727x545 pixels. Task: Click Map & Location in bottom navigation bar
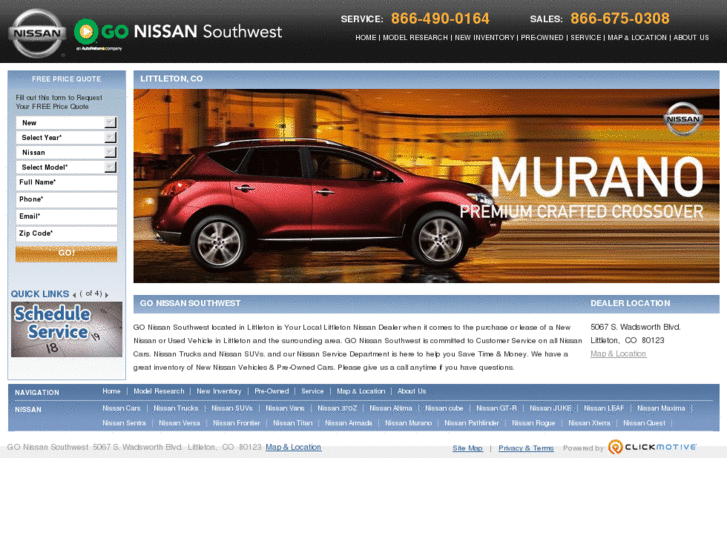(361, 391)
